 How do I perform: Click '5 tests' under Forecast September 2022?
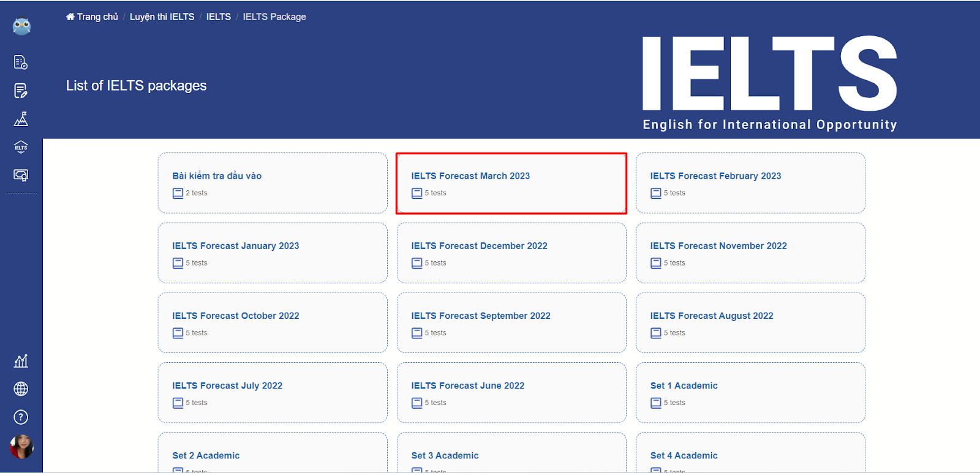pyautogui.click(x=435, y=332)
